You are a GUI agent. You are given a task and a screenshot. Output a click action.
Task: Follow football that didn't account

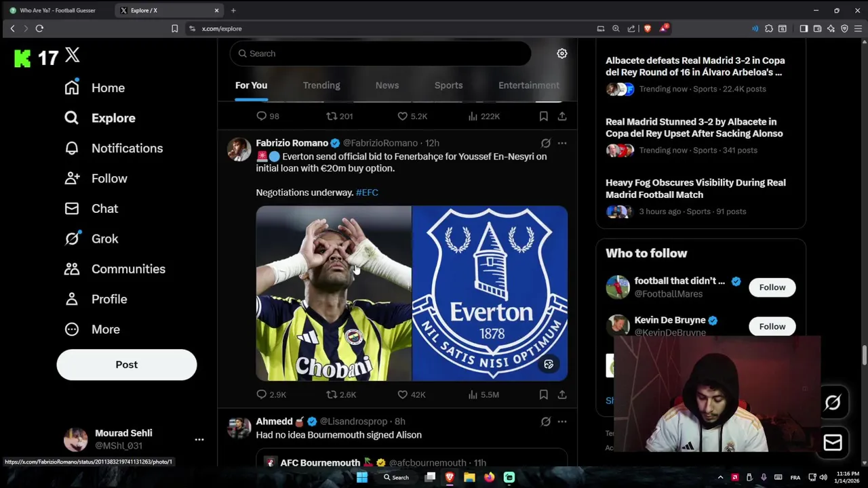click(772, 287)
